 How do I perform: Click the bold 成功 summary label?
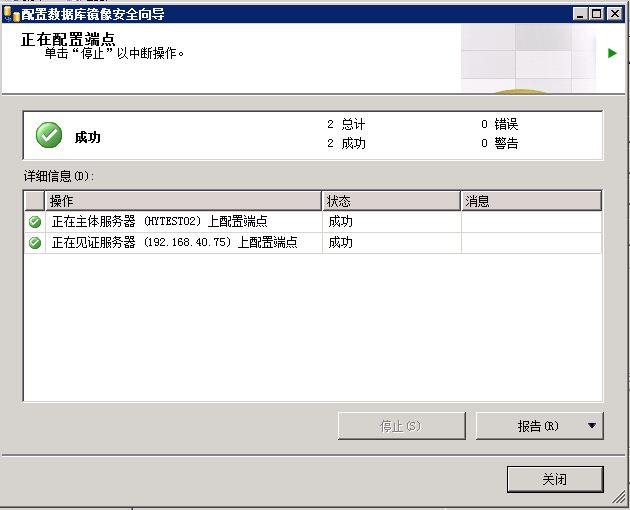tap(88, 137)
